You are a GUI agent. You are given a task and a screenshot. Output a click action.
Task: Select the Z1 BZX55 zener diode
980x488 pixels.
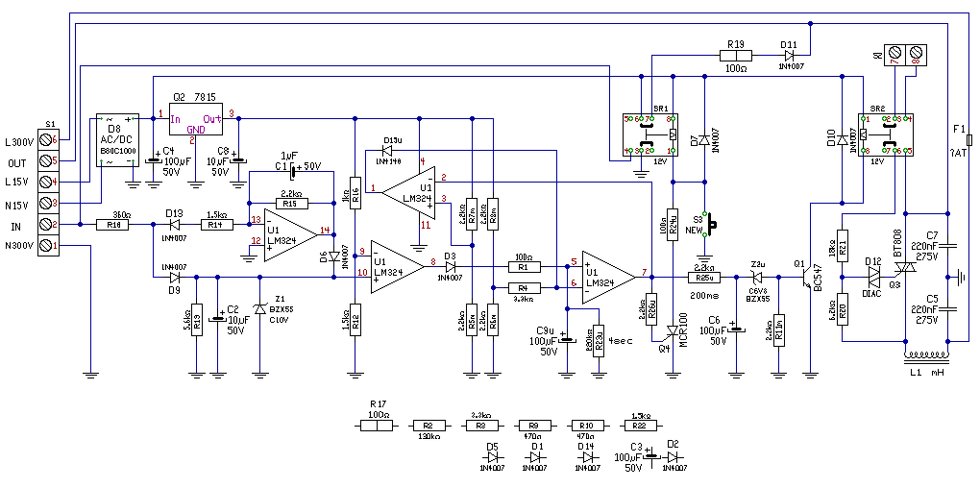[x=260, y=308]
